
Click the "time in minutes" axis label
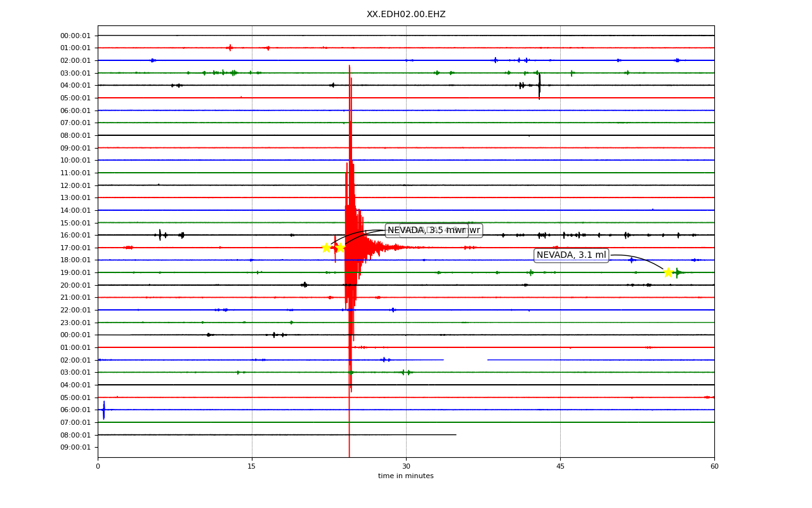406,476
